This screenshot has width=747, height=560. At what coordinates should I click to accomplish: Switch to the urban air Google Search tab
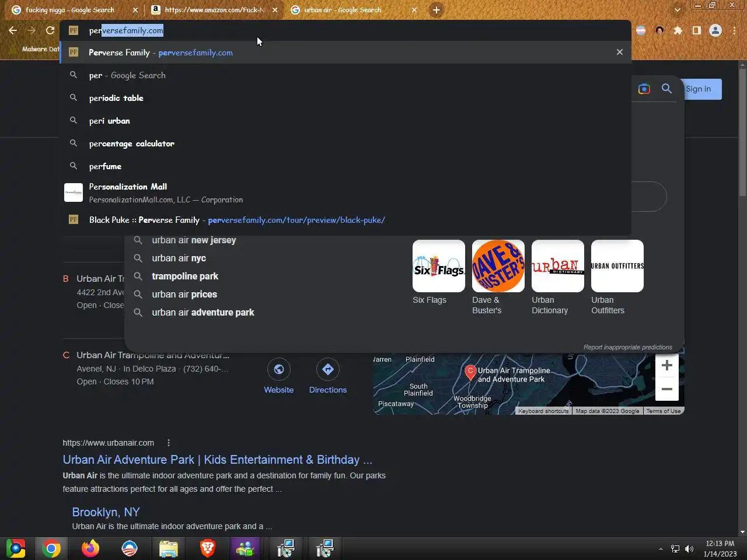click(x=352, y=10)
